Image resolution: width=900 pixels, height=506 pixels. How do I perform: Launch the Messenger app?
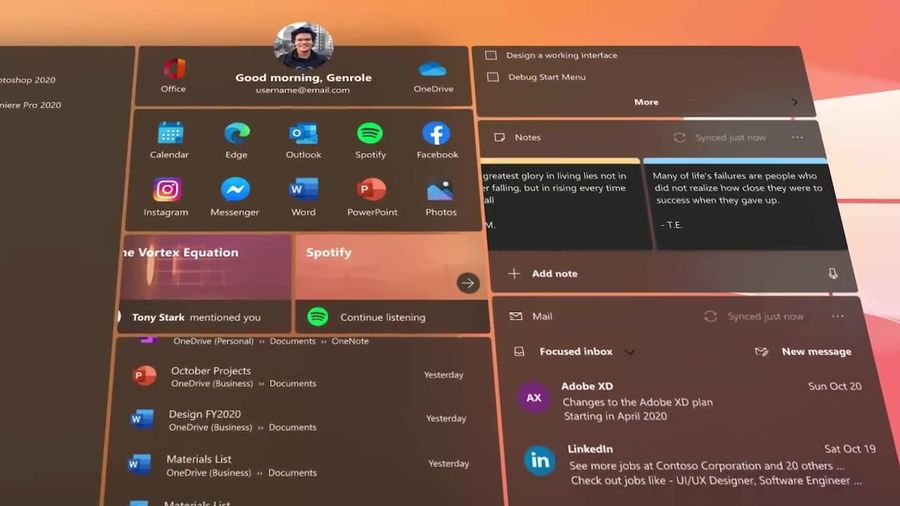click(235, 189)
